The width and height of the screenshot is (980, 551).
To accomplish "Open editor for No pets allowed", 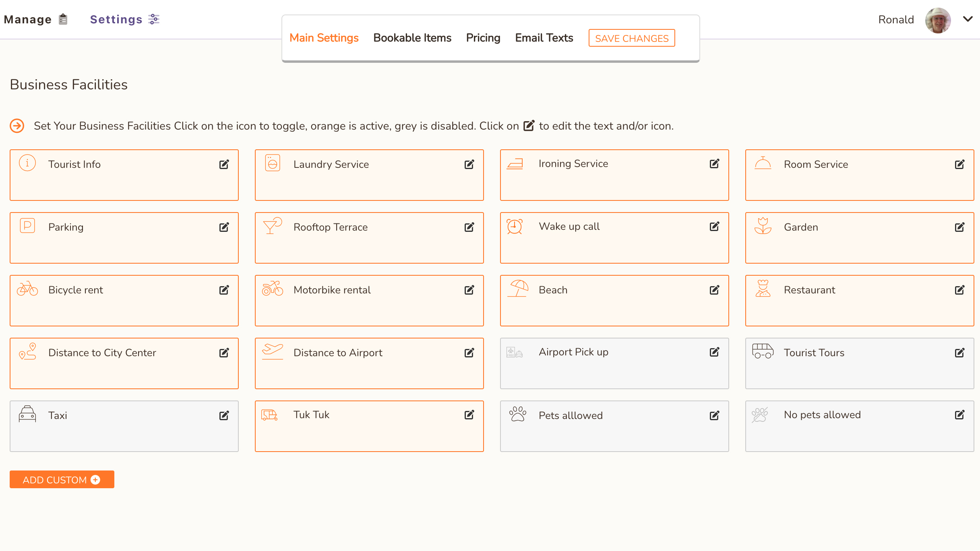I will click(959, 415).
